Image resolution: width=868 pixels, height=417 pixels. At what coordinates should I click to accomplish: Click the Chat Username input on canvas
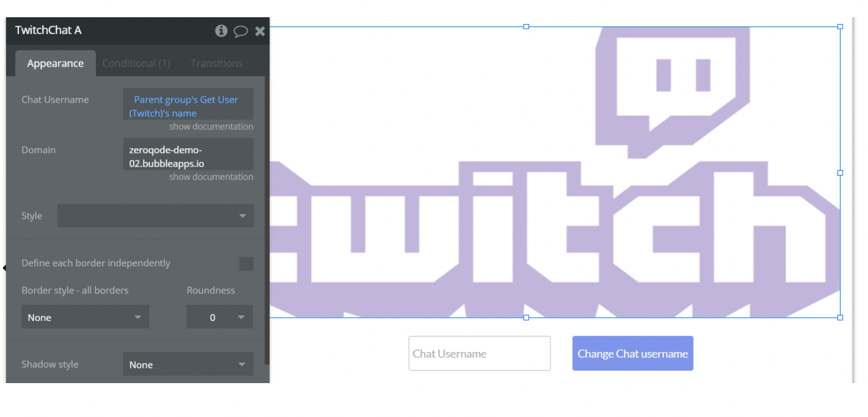pyautogui.click(x=479, y=353)
